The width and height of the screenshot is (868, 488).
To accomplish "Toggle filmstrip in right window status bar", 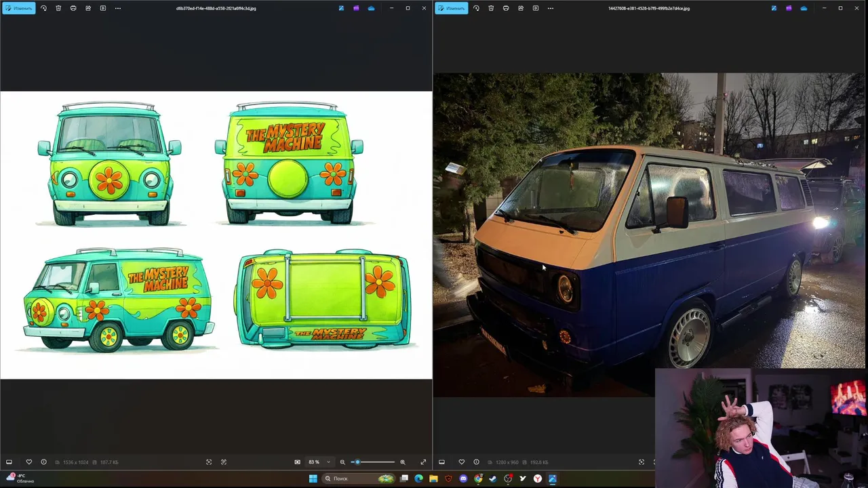I will pos(441,462).
